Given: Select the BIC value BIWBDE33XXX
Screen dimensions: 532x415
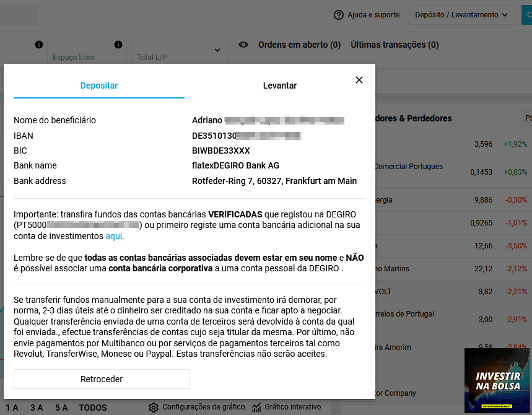Looking at the screenshot, I should pos(221,151).
